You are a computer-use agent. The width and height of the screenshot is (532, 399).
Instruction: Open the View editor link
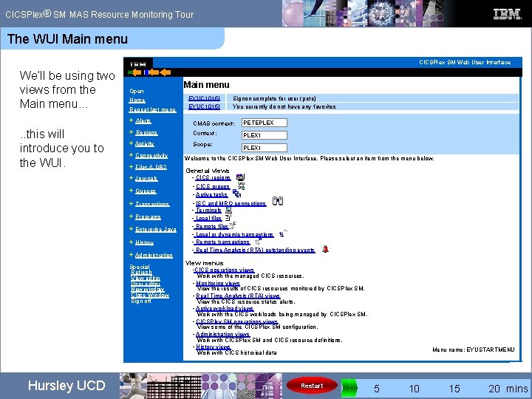[x=146, y=278]
